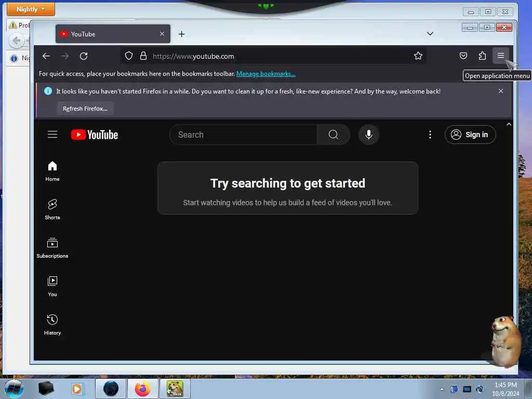Open Shorts in the sidebar
Viewport: 532px width, 399px height.
(52, 210)
